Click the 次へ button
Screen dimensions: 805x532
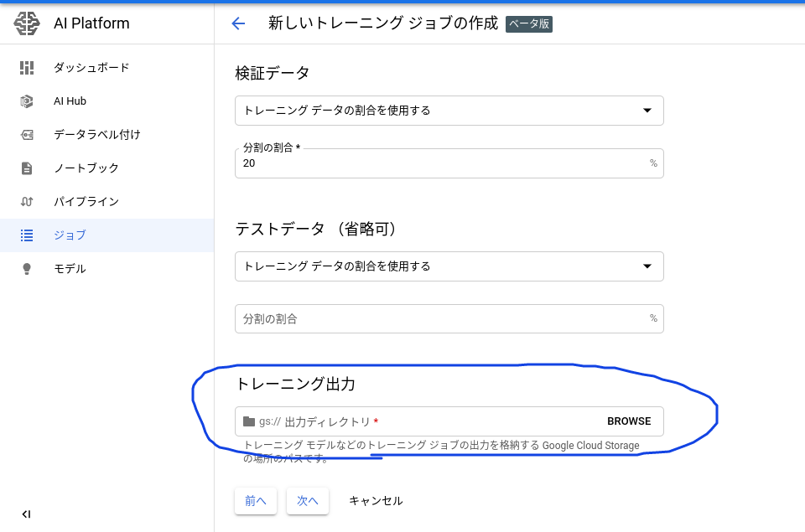click(308, 501)
